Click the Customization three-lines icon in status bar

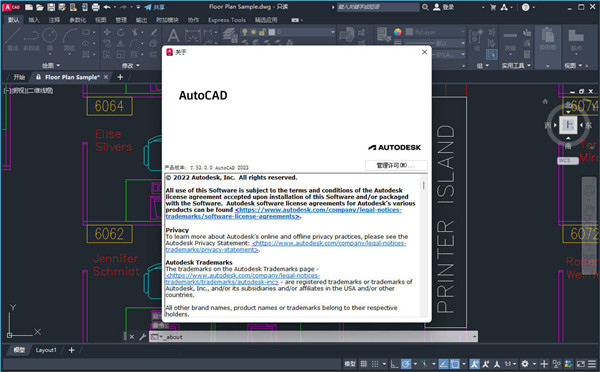(x=592, y=364)
